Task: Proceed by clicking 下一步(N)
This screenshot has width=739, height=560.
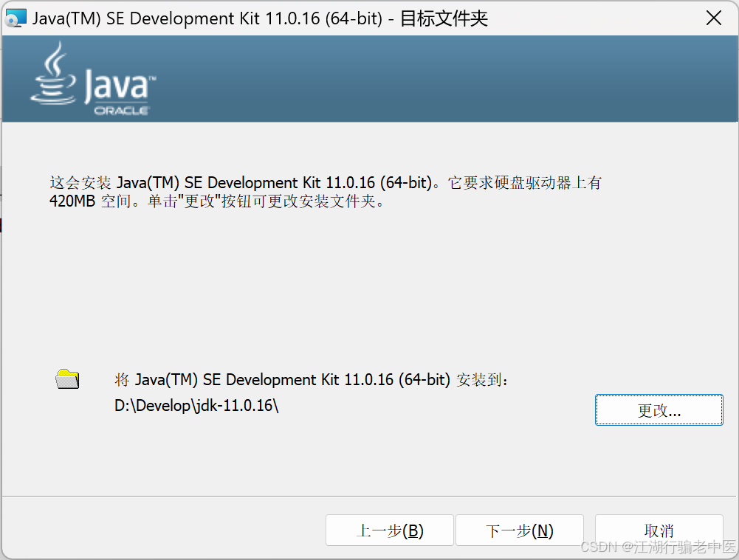Action: tap(520, 530)
